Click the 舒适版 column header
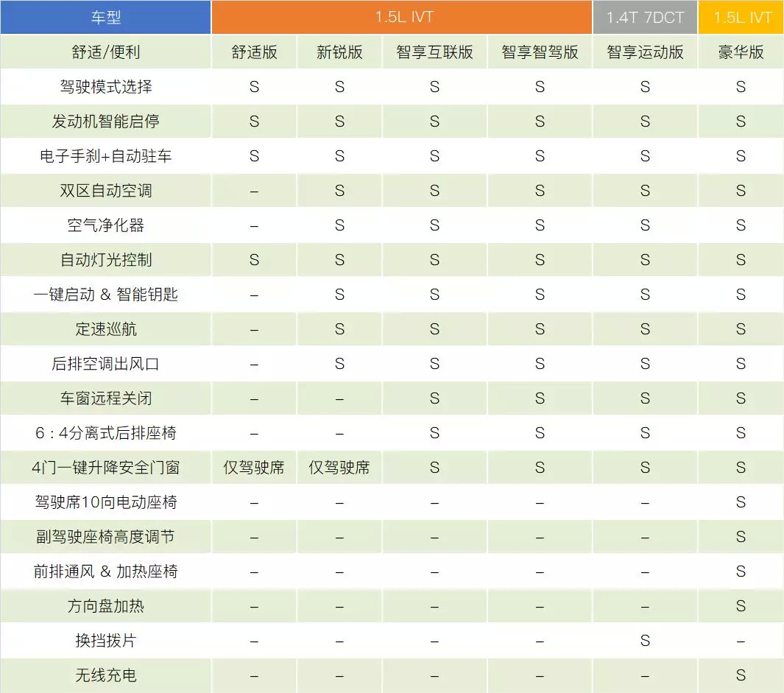 coord(254,52)
